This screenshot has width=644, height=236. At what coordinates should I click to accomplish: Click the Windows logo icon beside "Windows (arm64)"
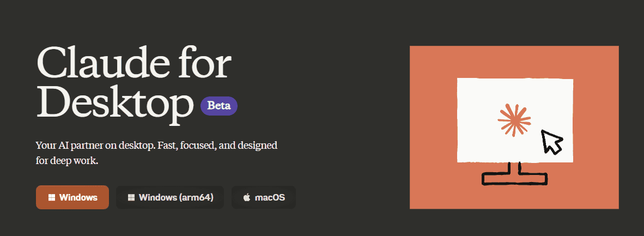coord(131,197)
